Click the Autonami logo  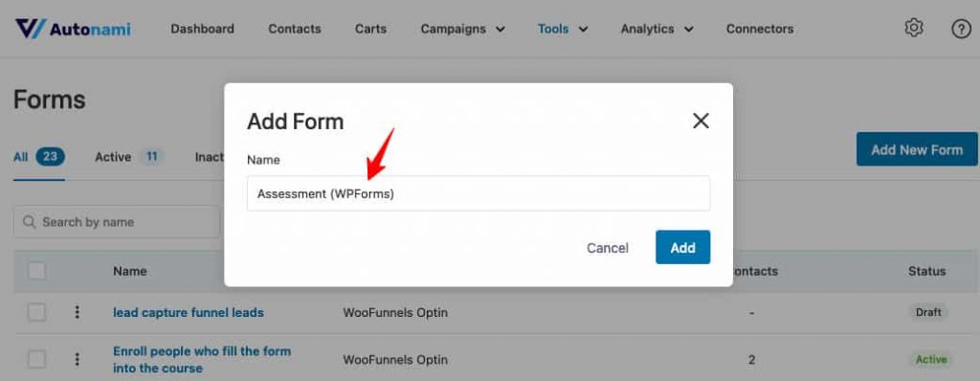(x=73, y=29)
